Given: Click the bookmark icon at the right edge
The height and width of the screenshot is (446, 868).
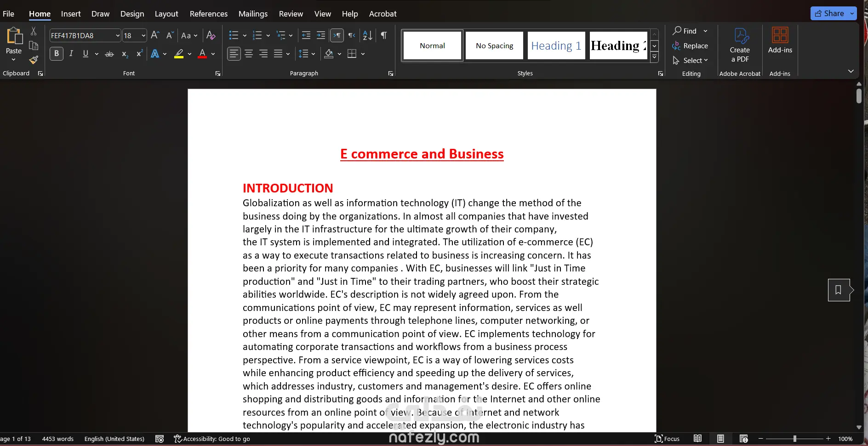Looking at the screenshot, I should tap(839, 290).
